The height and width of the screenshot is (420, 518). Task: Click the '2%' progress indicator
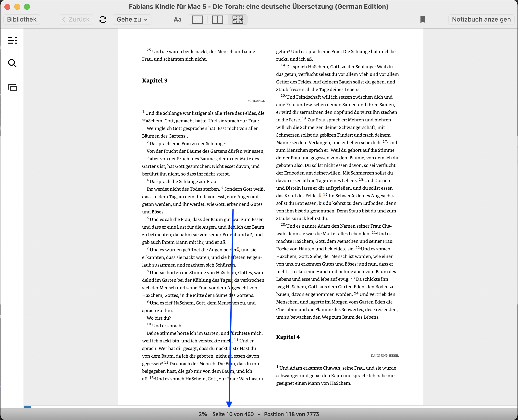pyautogui.click(x=203, y=414)
